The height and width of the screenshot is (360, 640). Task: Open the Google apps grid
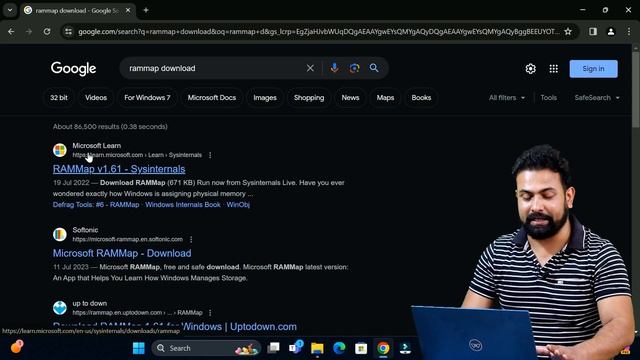point(553,69)
